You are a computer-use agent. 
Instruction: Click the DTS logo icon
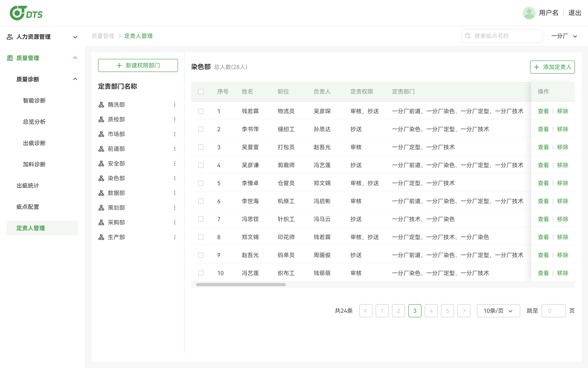pos(26,13)
